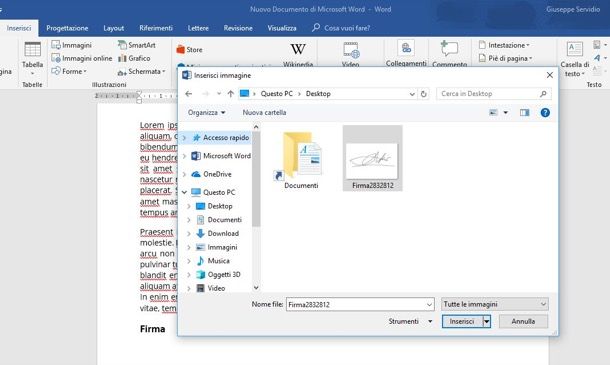Click the 'Cerca in Desktop' search field
Viewport: 610px width, 365px height.
click(x=494, y=94)
